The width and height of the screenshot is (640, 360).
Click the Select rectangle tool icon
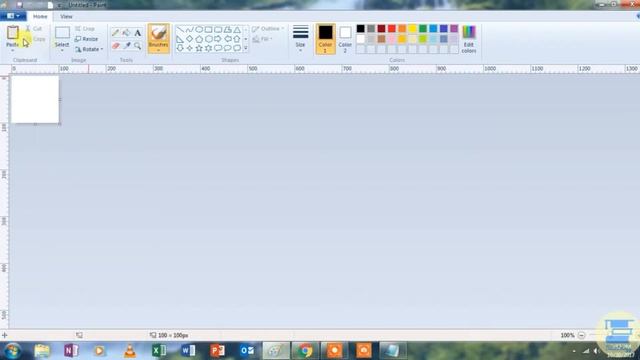pos(62,33)
